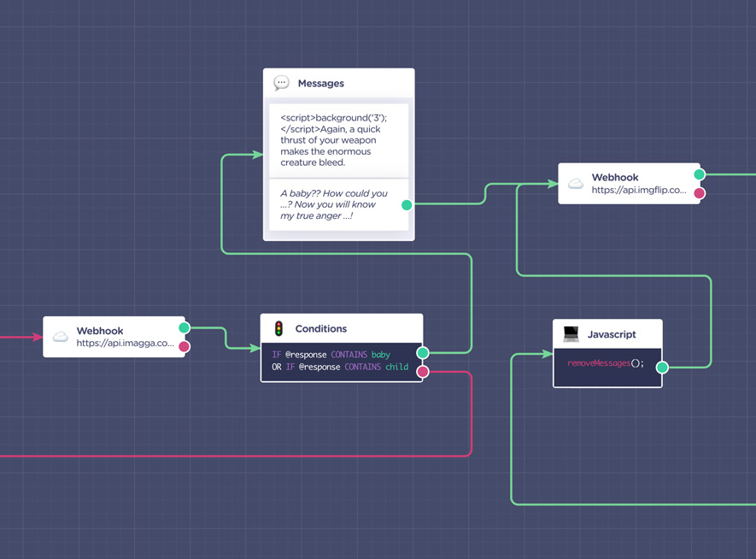
Task: Select the red output port of Conditions node
Action: click(x=423, y=371)
